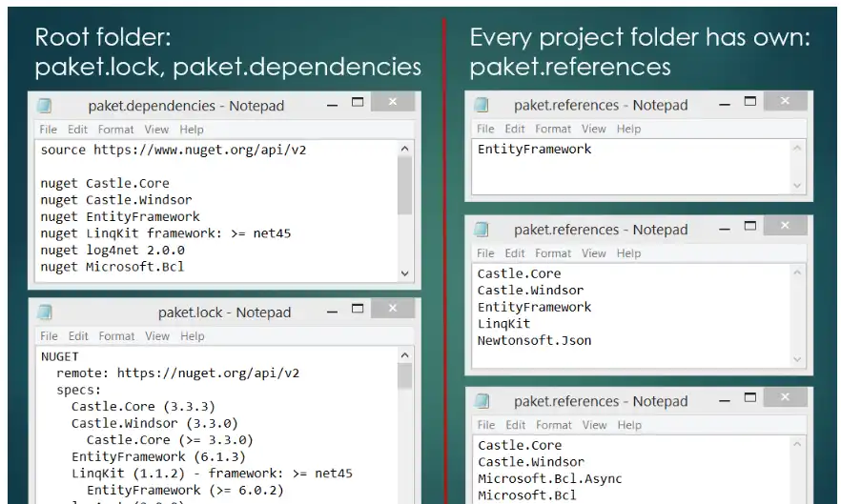
Task: Click scroll up arrow in paket.lock window
Action: coord(405,355)
